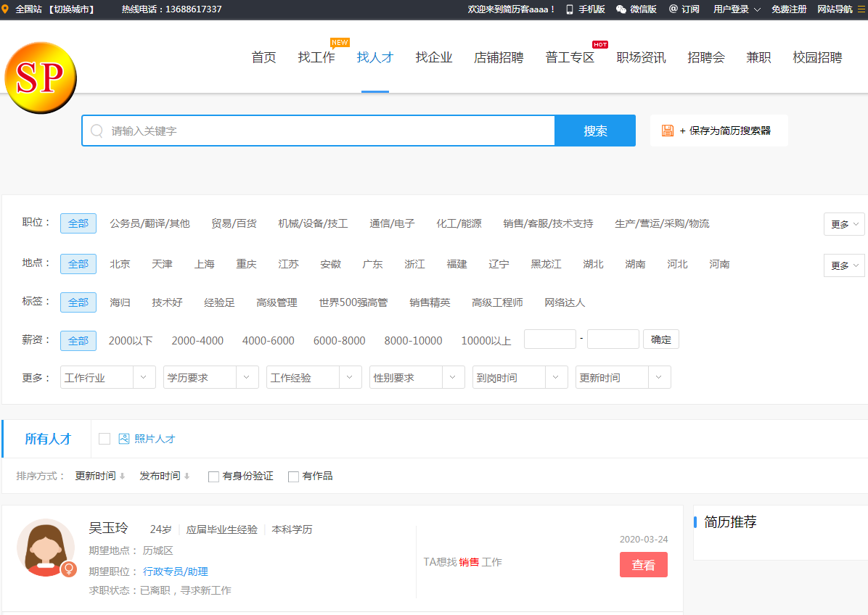Image resolution: width=868 pixels, height=615 pixels.
Task: Open the 招聘会 nav tab
Action: (706, 57)
